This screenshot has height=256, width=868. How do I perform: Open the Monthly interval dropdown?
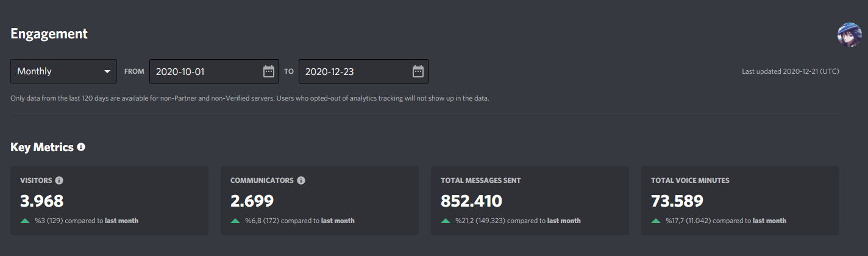pyautogui.click(x=63, y=71)
